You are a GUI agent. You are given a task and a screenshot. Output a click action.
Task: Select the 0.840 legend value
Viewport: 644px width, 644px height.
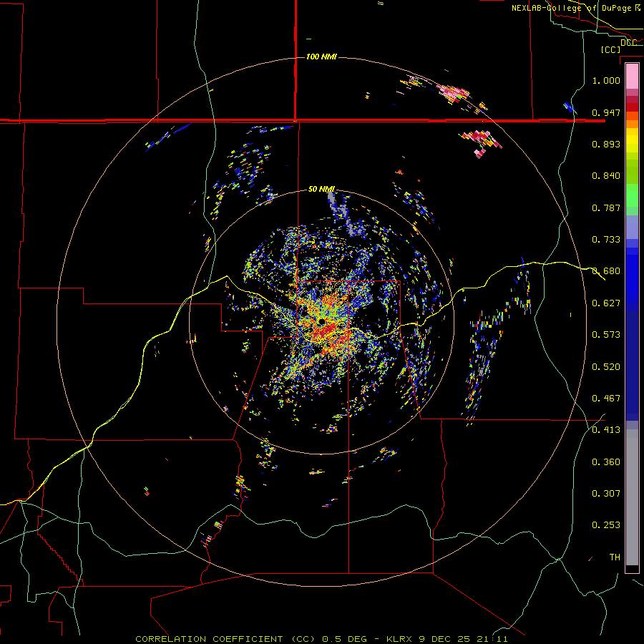click(606, 176)
